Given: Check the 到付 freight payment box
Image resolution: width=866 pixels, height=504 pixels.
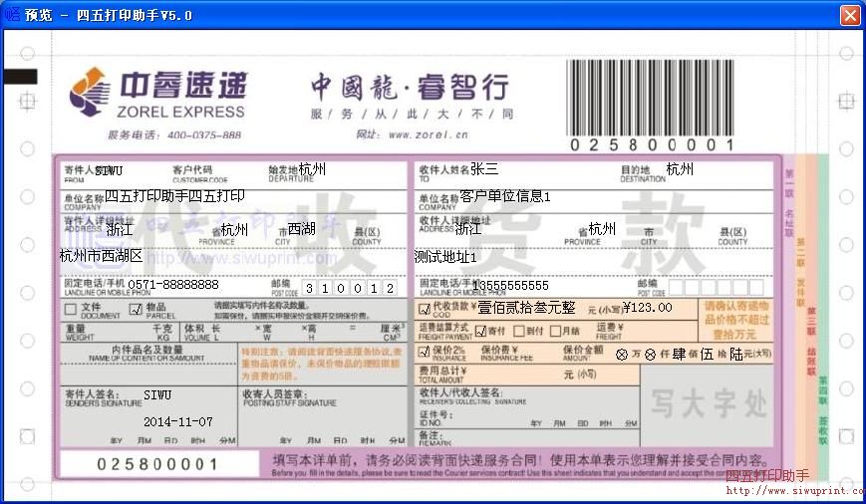Looking at the screenshot, I should click(x=518, y=332).
